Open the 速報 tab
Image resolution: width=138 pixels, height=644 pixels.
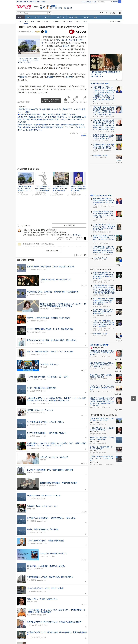(x=28, y=17)
